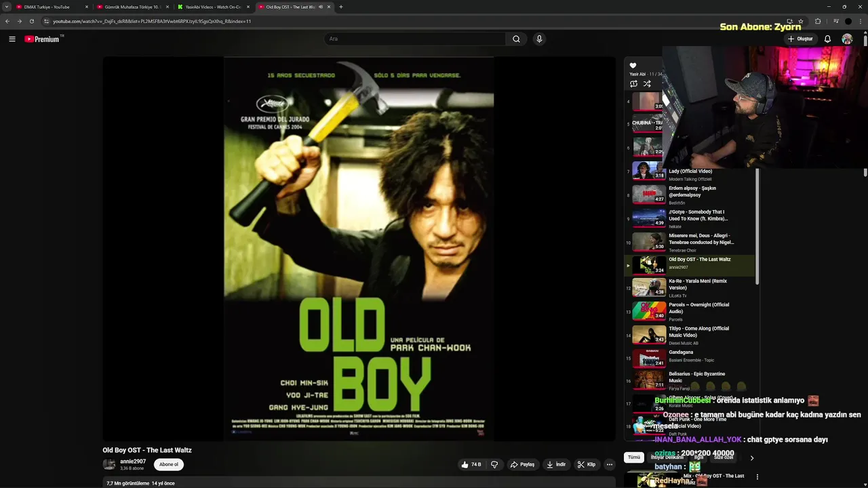Go to the YouTube Premium home logo
The width and height of the screenshot is (868, 488).
[x=43, y=39]
